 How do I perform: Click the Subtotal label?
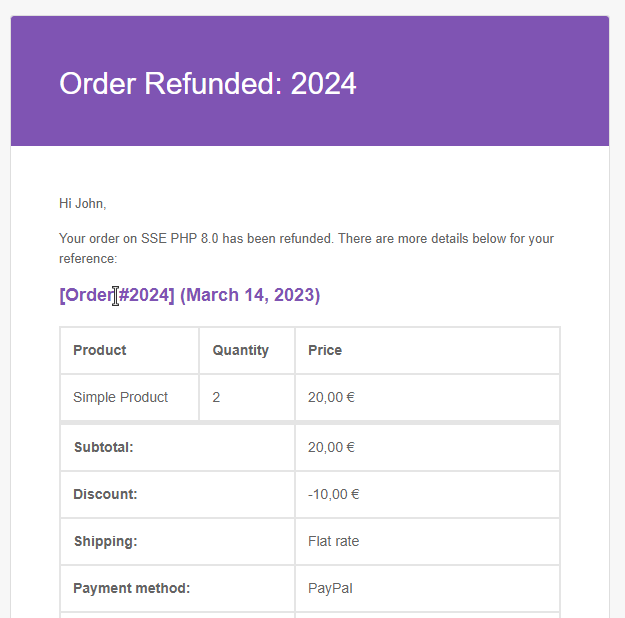tap(104, 447)
